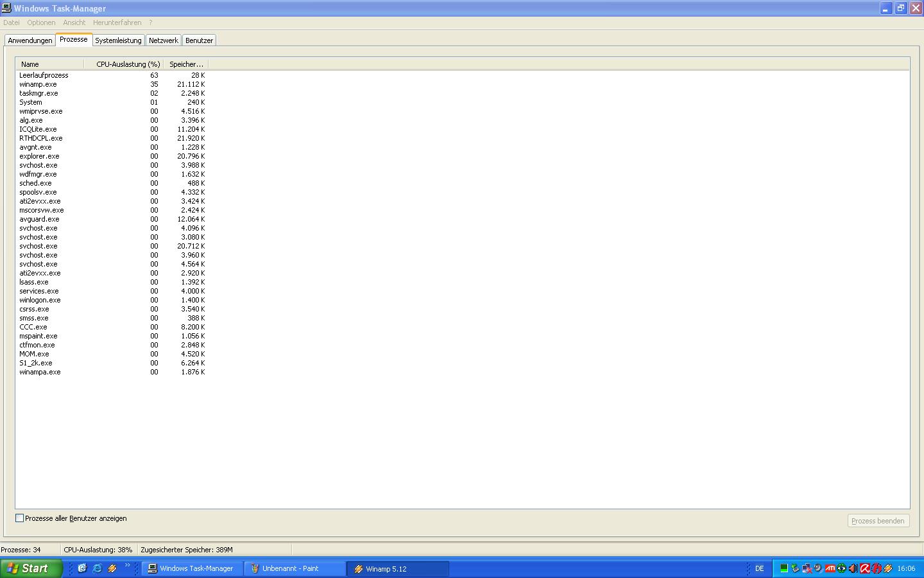The height and width of the screenshot is (578, 924).
Task: Open the Start menu
Action: [x=31, y=568]
